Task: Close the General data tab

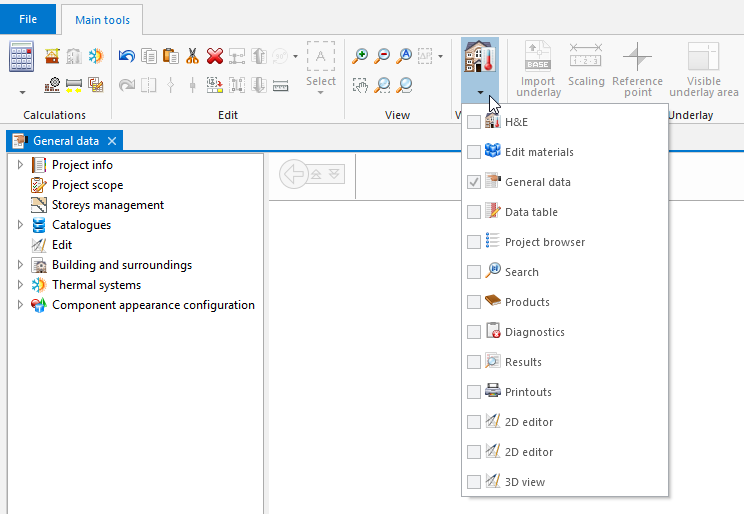Action: 112,141
